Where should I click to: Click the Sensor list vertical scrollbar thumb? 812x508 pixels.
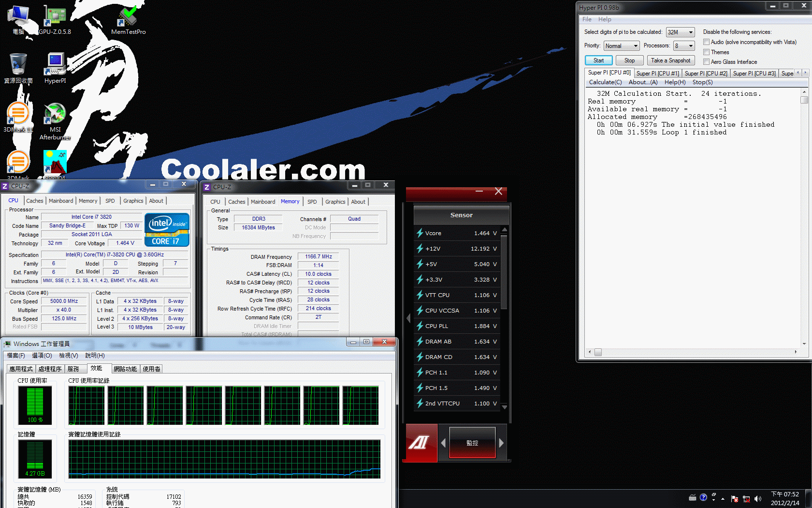point(504,272)
